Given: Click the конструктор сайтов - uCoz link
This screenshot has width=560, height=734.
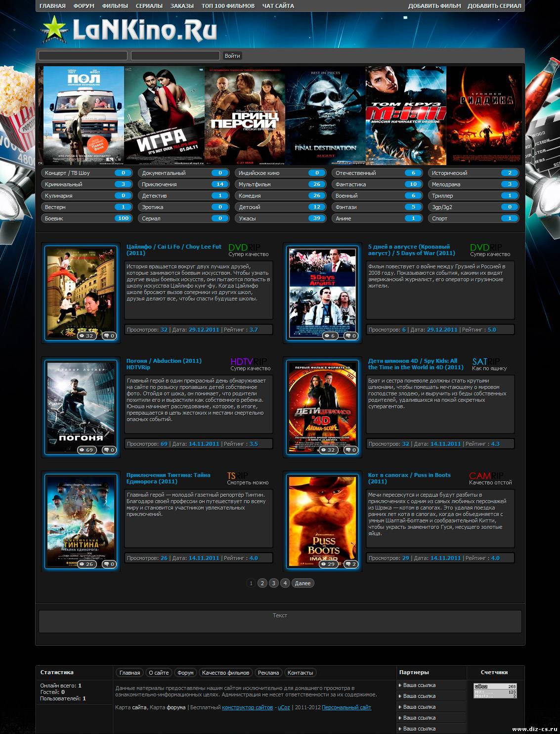Looking at the screenshot, I should coord(256,707).
